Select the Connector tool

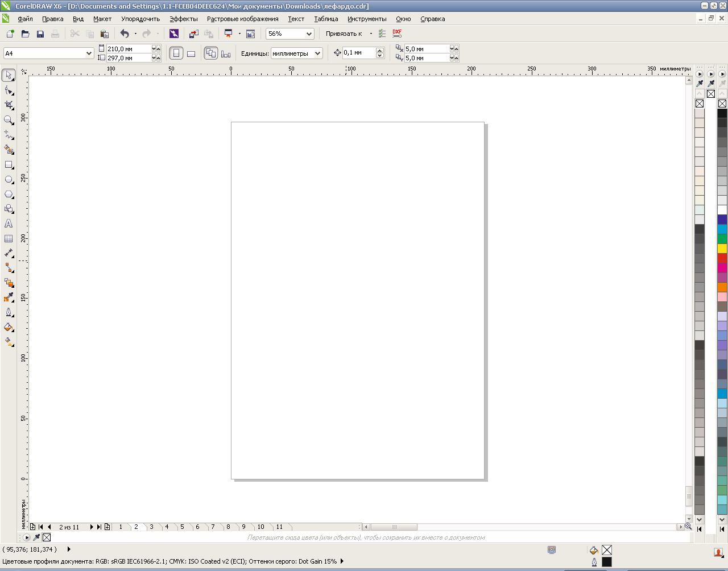(9, 268)
